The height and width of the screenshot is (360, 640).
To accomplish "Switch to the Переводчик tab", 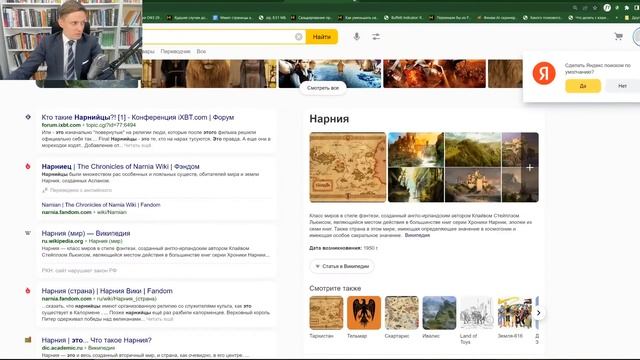I will (175, 51).
